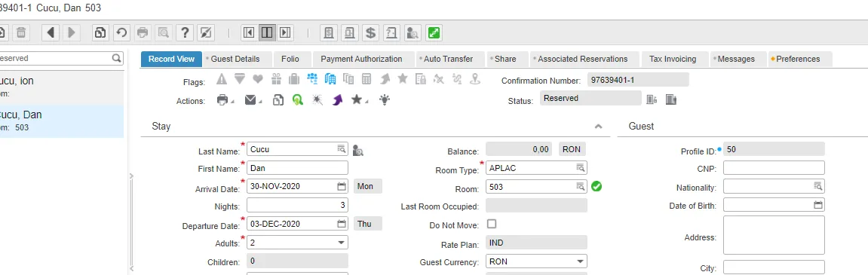Click the diamond VIP flag icon
Viewport: 868px width, 275px height.
(x=239, y=79)
